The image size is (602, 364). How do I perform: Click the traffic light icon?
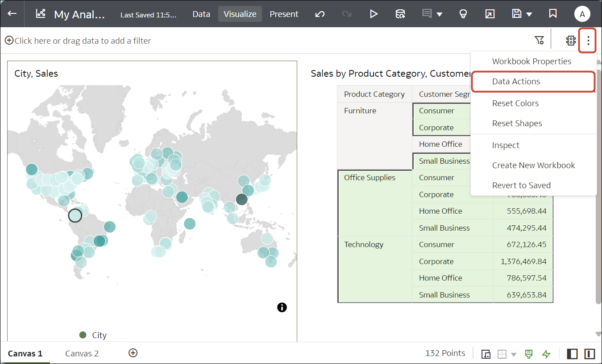(x=571, y=41)
